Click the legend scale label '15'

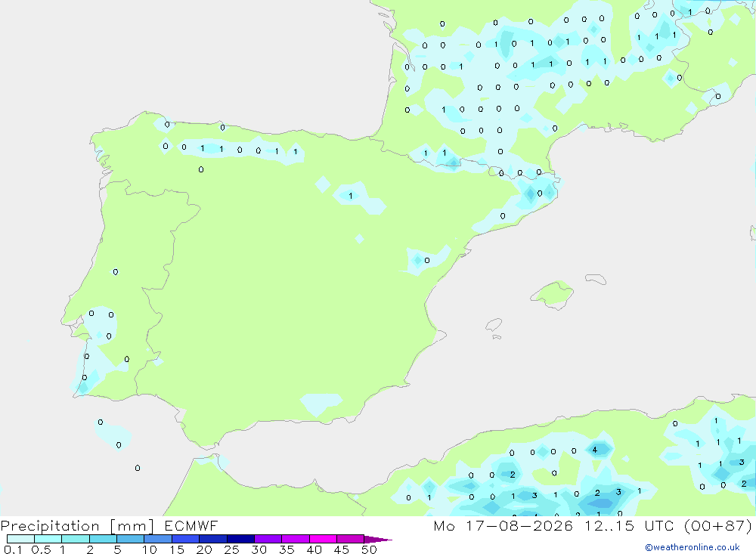click(x=177, y=549)
